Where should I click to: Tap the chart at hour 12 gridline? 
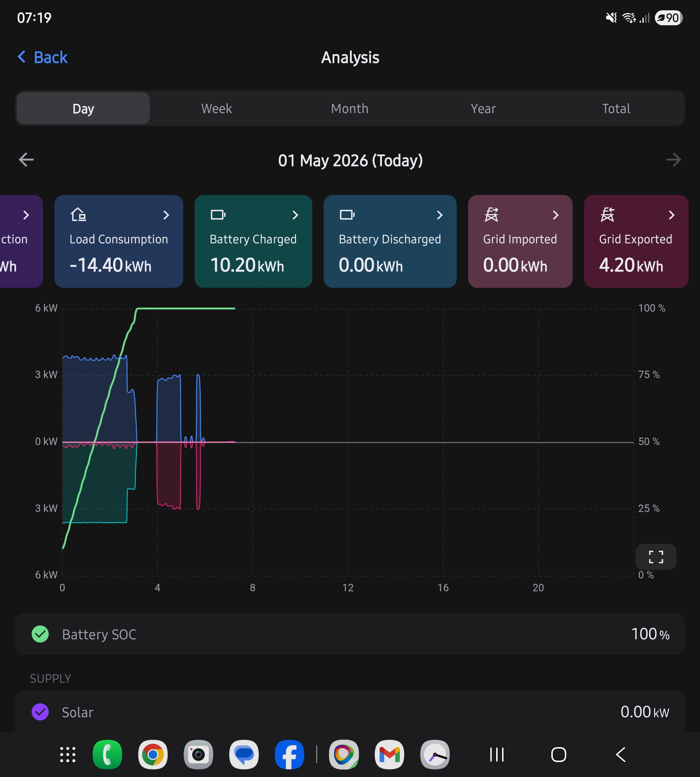pos(348,442)
